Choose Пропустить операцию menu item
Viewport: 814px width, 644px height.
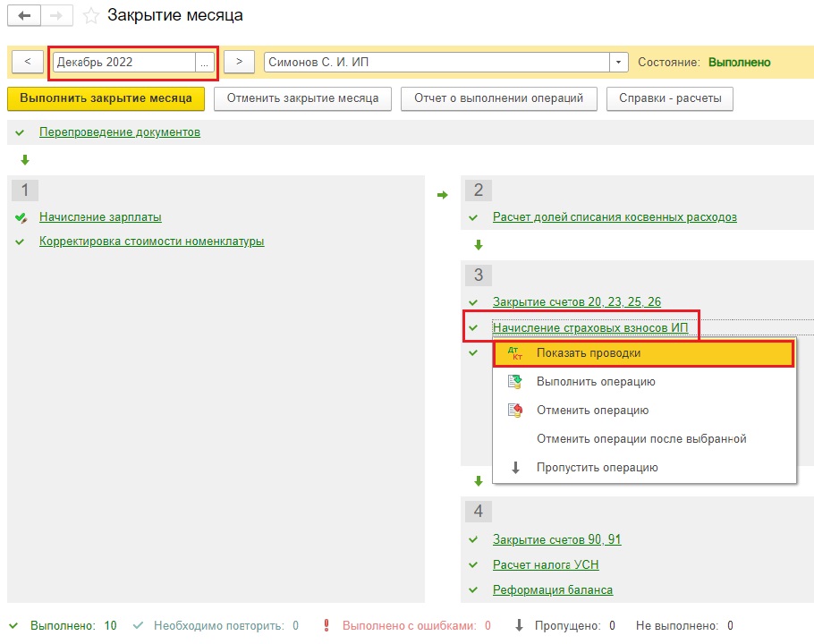point(644,468)
